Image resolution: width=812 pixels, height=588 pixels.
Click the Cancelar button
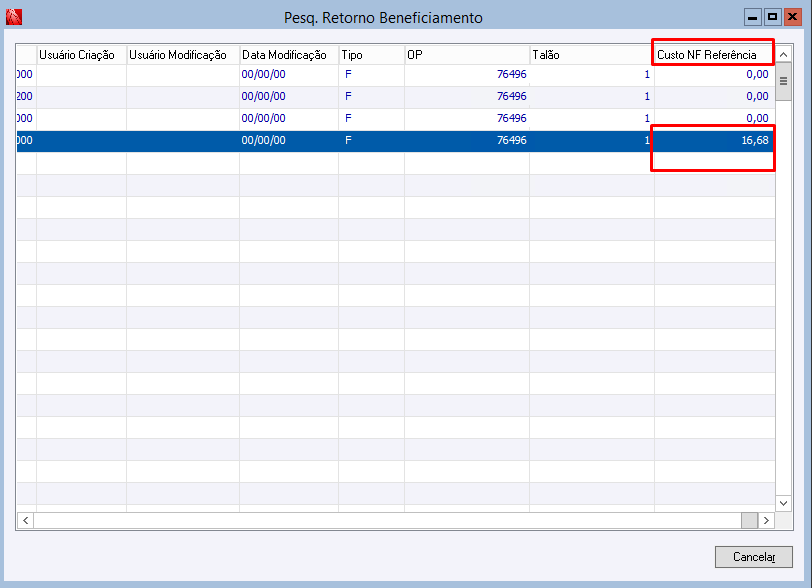(x=753, y=557)
